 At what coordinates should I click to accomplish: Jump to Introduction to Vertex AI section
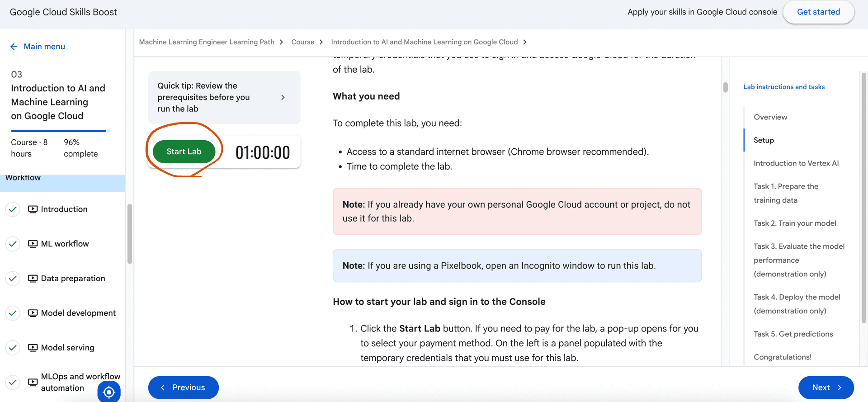[x=796, y=163]
